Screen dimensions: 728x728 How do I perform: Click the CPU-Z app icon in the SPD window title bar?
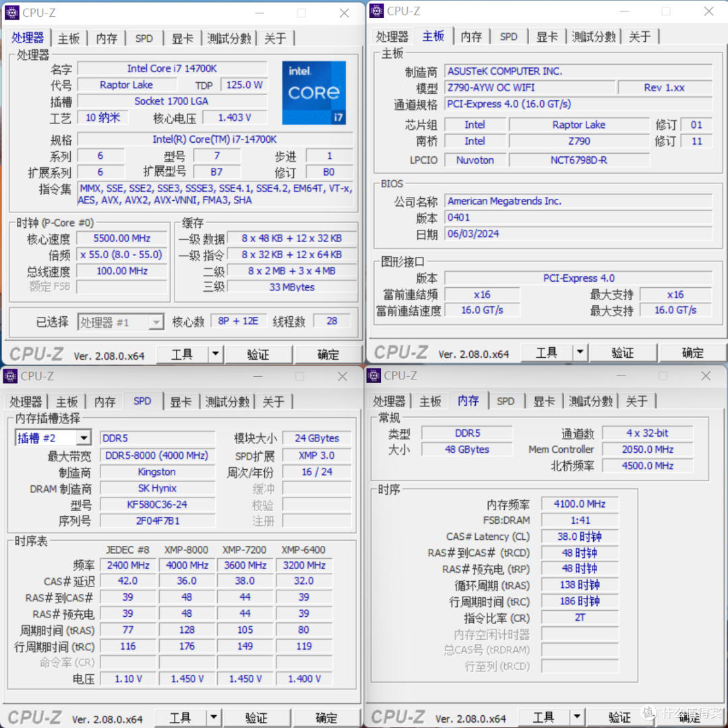pos(10,376)
